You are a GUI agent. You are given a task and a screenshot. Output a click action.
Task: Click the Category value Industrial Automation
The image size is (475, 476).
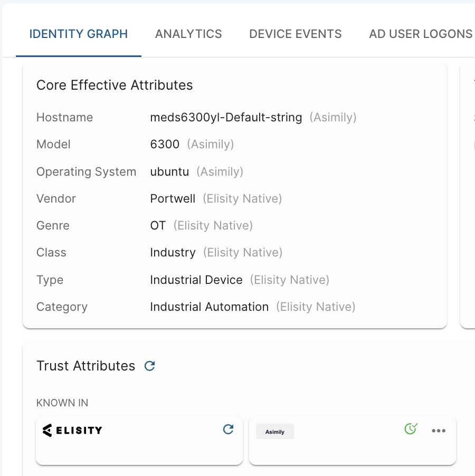click(210, 307)
